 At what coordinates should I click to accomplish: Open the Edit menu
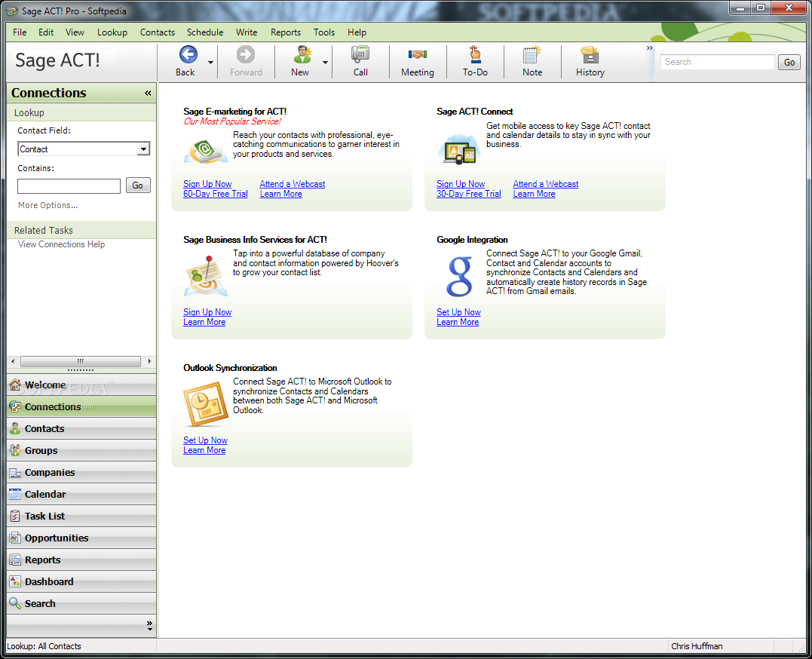click(46, 32)
